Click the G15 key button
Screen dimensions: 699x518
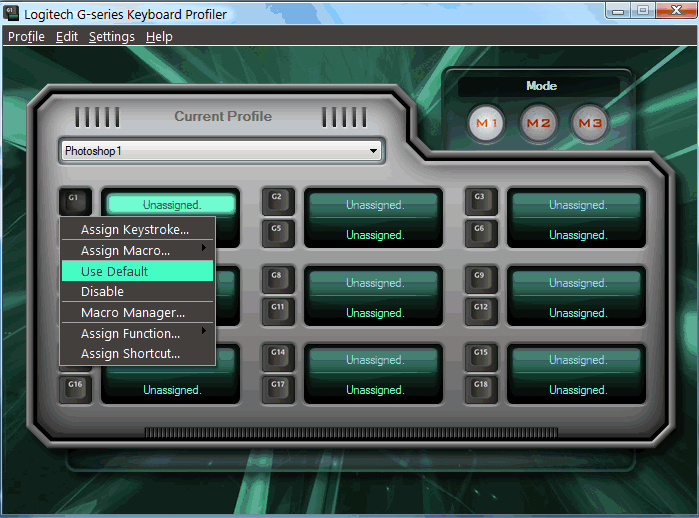(481, 357)
